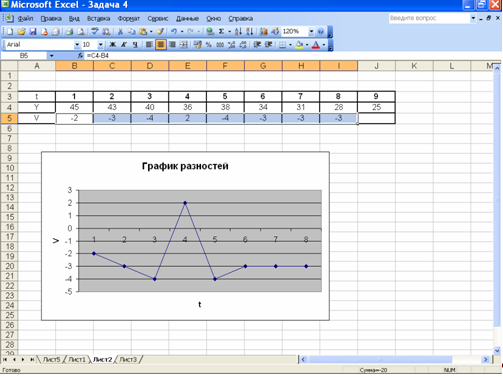The height and width of the screenshot is (377, 503).
Task: Click the Print Preview icon
Action: click(x=81, y=32)
